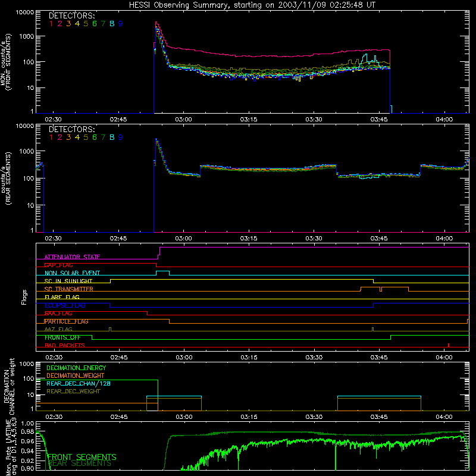Click the 03:30 tick label under the Flags plot
The width and height of the screenshot is (476, 476).
[314, 358]
